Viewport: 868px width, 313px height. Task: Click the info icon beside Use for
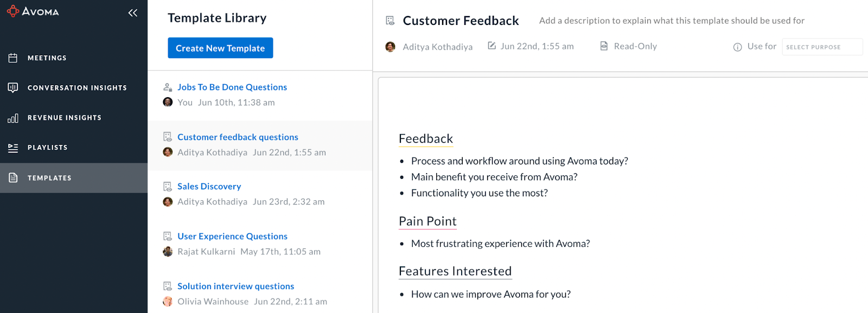(737, 47)
